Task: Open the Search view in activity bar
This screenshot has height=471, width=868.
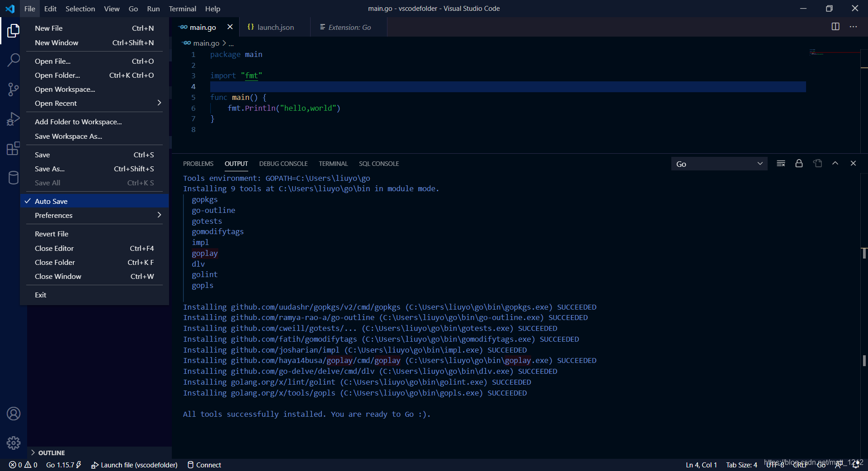Action: [x=14, y=60]
